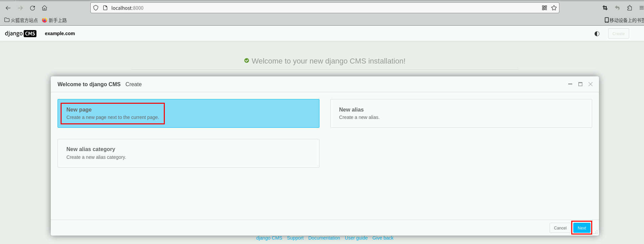644x244 pixels.
Task: Open the User guide footer link
Action: 356,238
